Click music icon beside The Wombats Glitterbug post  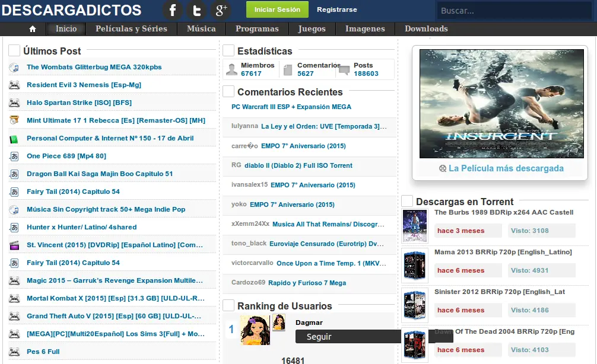point(14,68)
